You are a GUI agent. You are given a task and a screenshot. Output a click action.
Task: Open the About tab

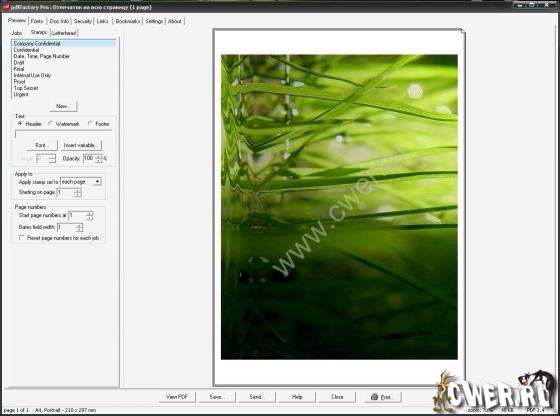(175, 21)
